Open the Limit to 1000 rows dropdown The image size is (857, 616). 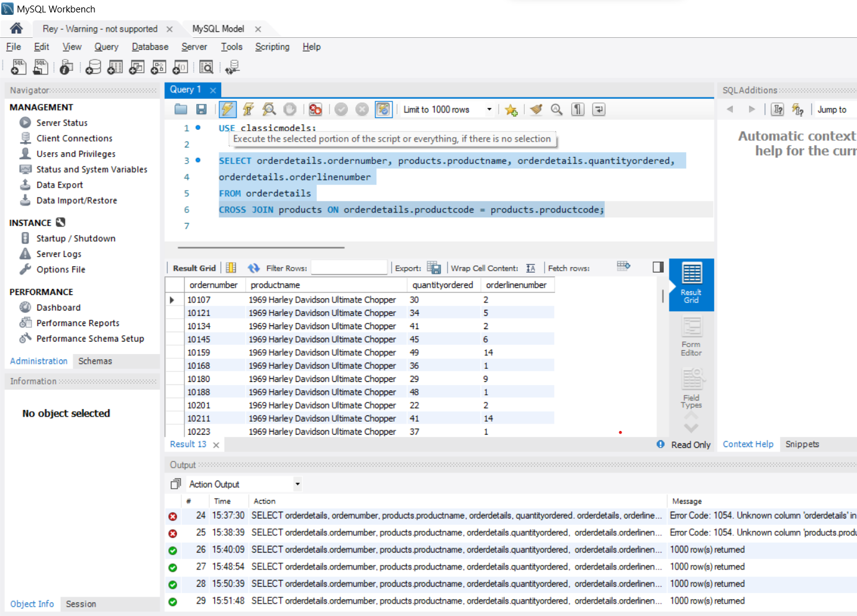[x=448, y=109]
